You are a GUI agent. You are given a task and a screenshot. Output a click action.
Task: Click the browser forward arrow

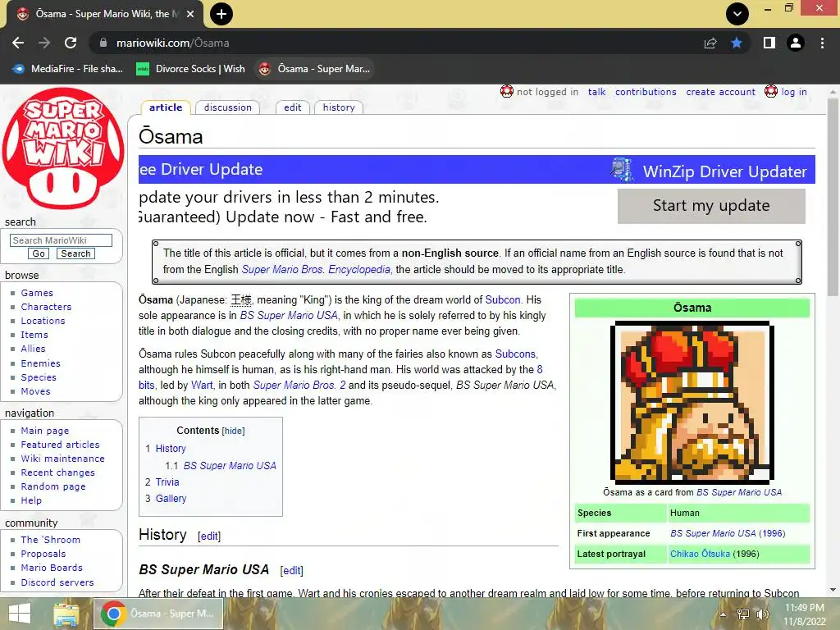(x=44, y=43)
